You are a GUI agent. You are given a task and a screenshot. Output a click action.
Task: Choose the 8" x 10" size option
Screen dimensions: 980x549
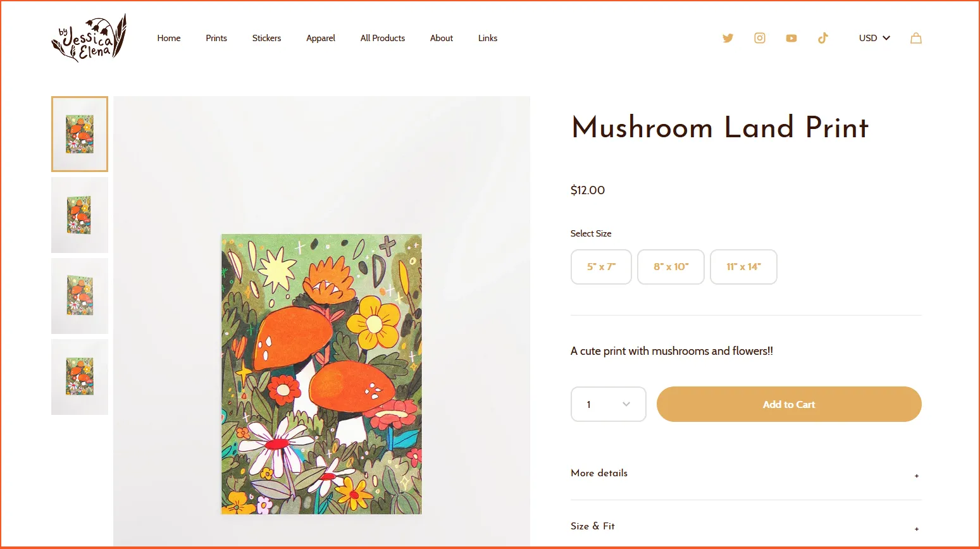[671, 267]
